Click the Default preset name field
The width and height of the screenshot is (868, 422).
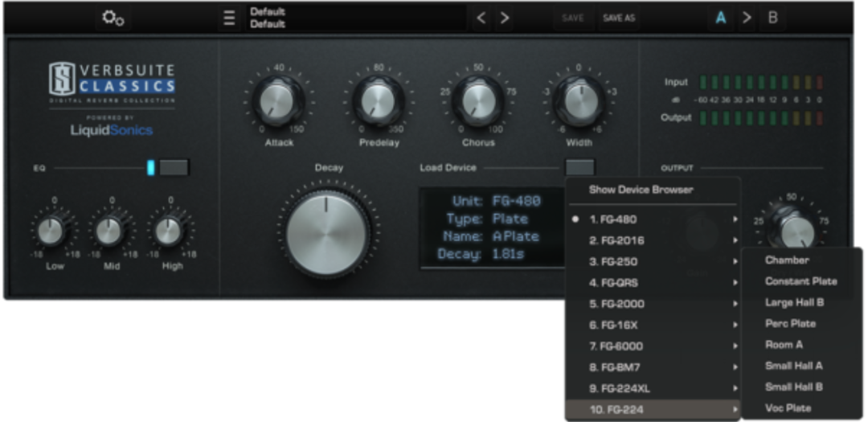tap(357, 18)
